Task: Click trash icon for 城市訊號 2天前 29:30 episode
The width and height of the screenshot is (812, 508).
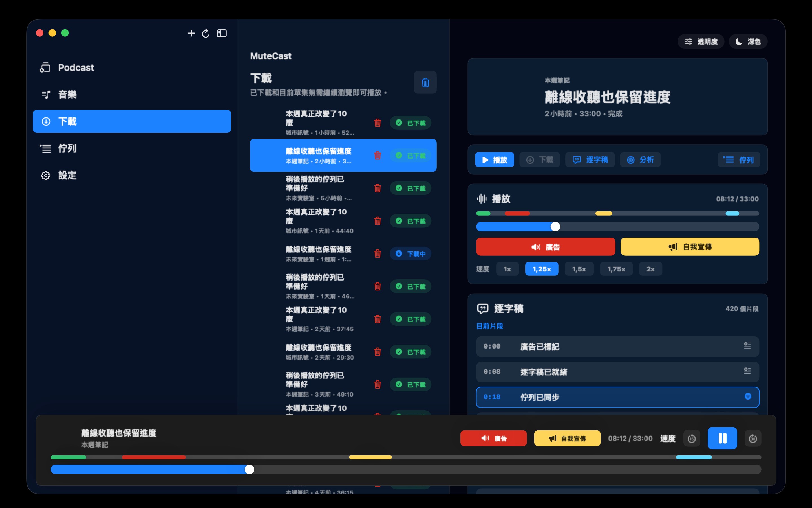Action: coord(378,352)
